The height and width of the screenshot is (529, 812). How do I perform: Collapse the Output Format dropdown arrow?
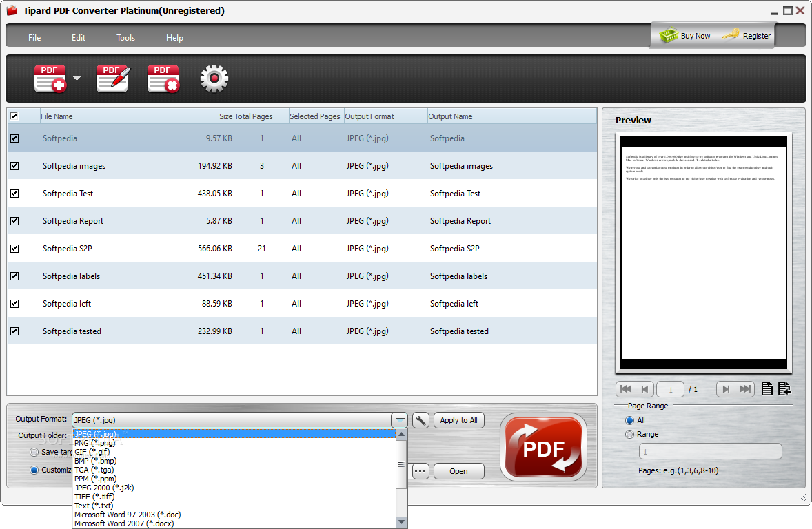click(x=400, y=420)
